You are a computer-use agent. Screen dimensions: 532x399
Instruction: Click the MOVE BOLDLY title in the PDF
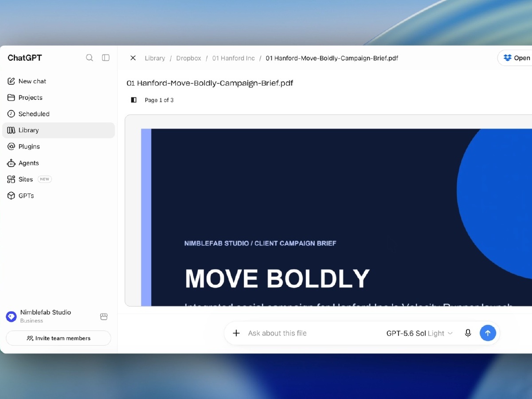(277, 278)
